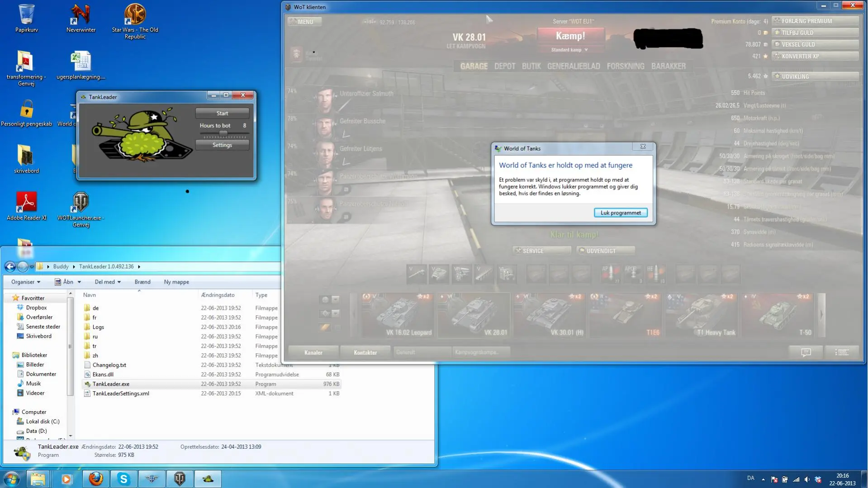Open media player taskbar icon

coord(66,479)
